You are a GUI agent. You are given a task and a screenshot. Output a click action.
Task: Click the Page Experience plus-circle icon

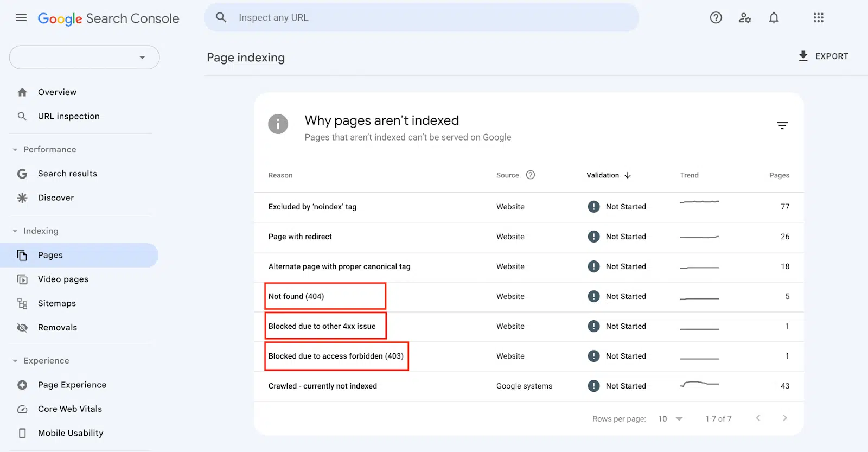[22, 385]
